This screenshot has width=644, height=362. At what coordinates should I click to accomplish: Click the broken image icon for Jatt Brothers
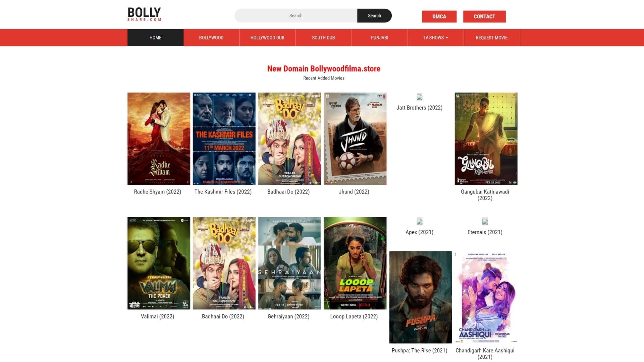click(x=419, y=97)
